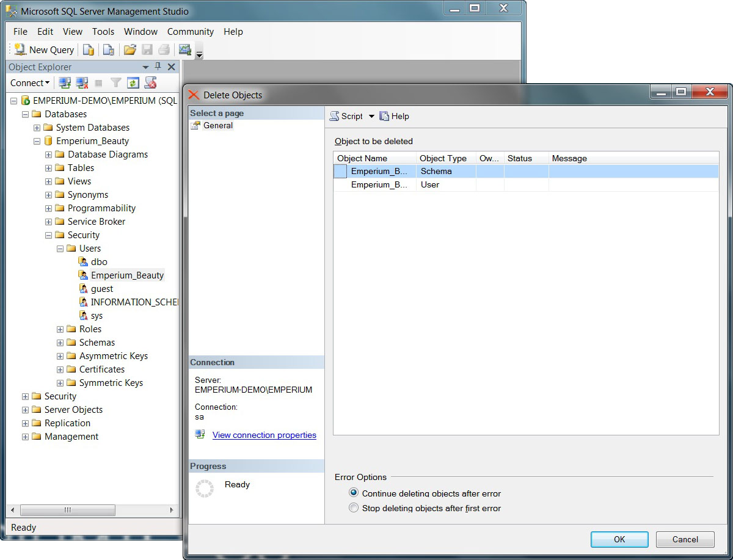
Task: Open the Community menu
Action: 191,32
